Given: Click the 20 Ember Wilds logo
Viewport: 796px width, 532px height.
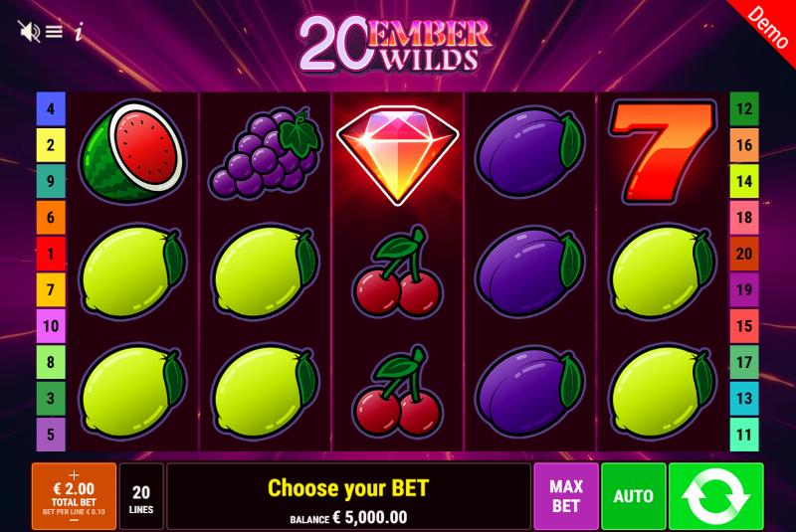Looking at the screenshot, I should click(395, 43).
